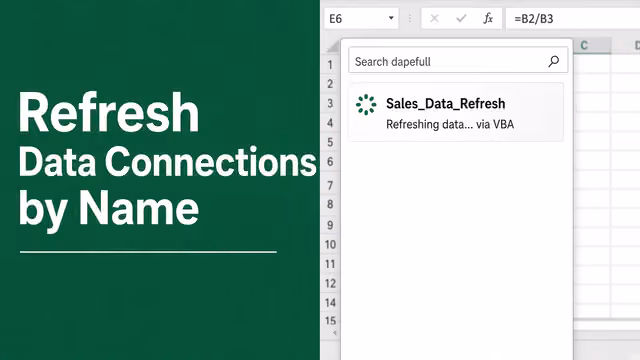Click the formula bar showing =B2/B3

573,19
